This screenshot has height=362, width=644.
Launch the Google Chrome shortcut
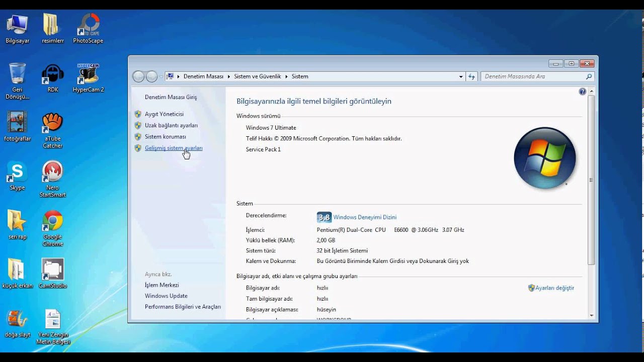click(53, 229)
